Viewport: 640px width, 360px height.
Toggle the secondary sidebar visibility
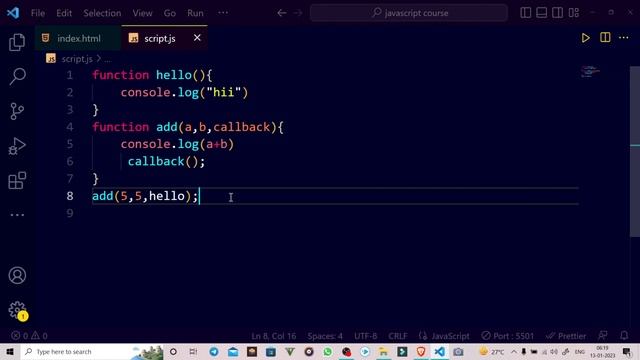[x=558, y=13]
